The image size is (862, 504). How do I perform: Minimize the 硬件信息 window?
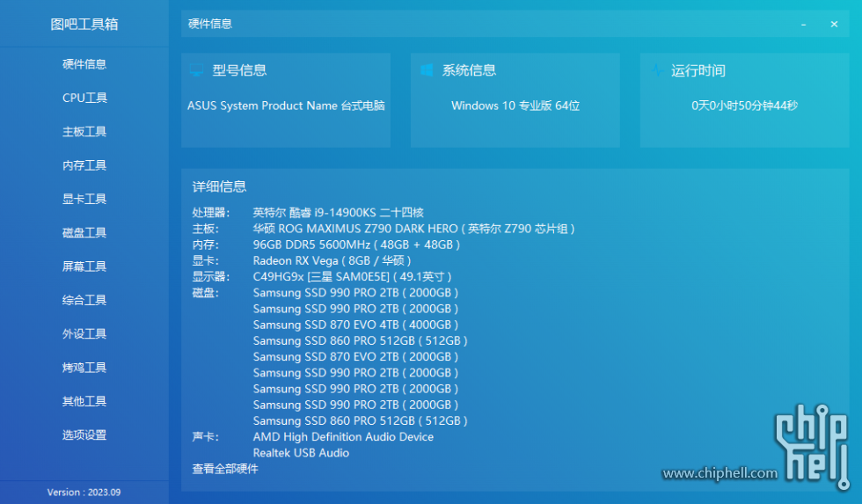pyautogui.click(x=803, y=24)
